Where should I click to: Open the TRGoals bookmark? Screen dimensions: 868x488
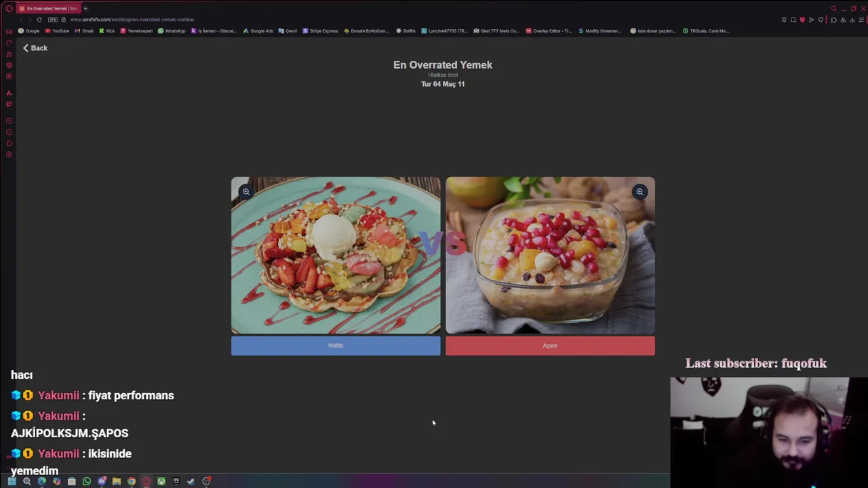[x=706, y=30]
